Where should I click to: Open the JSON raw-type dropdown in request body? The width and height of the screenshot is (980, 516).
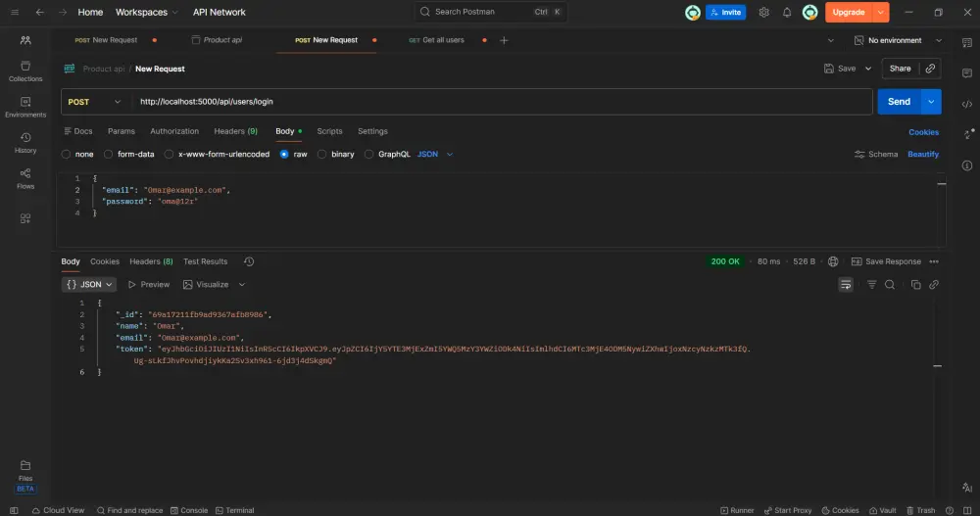[x=435, y=155]
